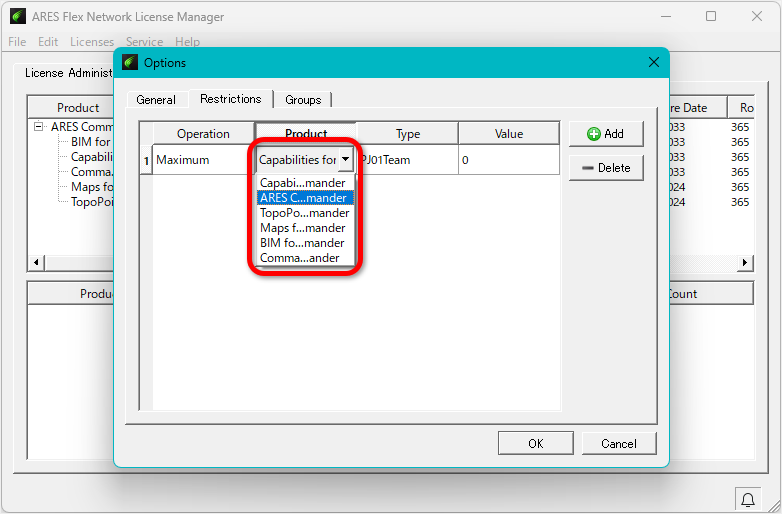Click the Type column header
782x514 pixels.
click(407, 134)
